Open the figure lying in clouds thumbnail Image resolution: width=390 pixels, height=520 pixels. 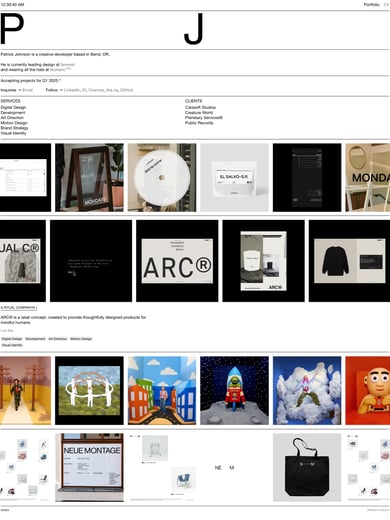click(307, 391)
